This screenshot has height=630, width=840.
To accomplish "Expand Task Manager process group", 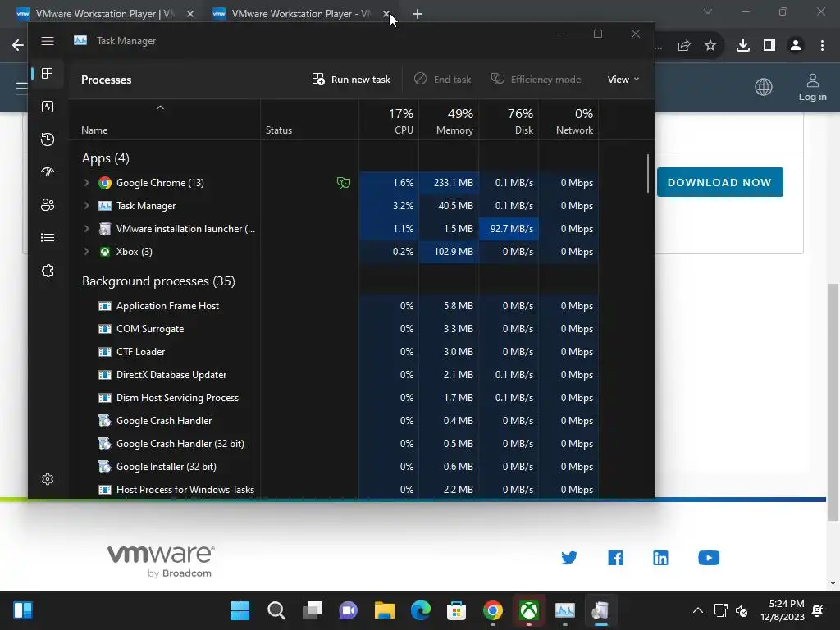I will coord(86,206).
